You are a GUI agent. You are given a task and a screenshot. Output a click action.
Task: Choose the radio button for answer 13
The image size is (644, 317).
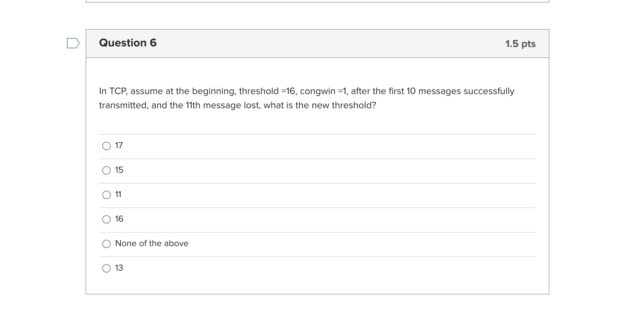point(106,268)
